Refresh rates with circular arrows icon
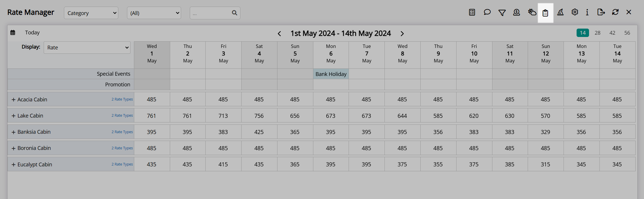Viewport: 644px width, 199px height. pyautogui.click(x=615, y=12)
